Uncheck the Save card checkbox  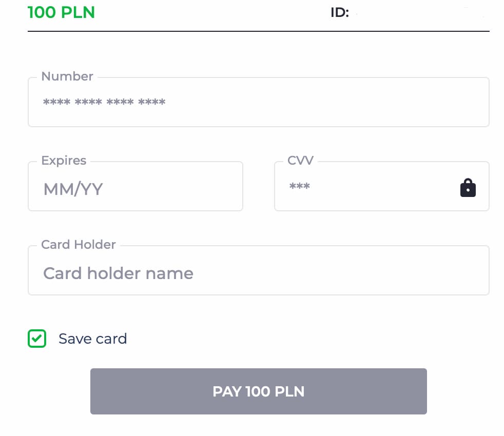click(x=37, y=339)
